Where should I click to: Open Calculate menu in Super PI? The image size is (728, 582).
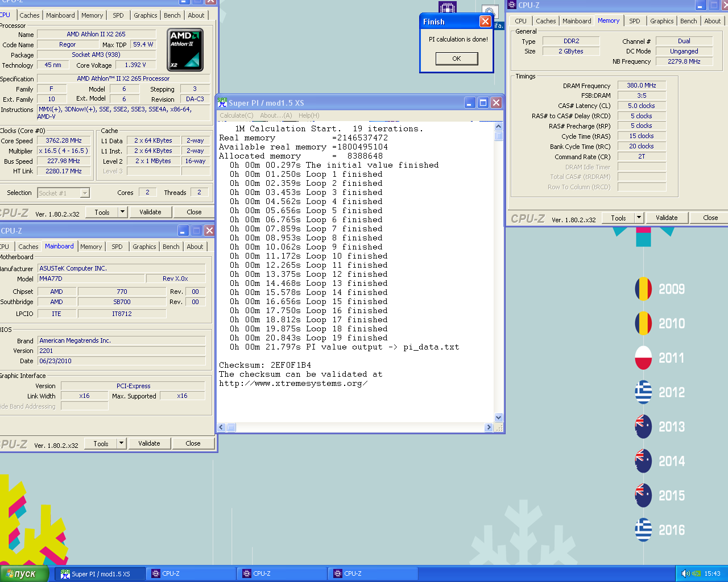tap(237, 115)
